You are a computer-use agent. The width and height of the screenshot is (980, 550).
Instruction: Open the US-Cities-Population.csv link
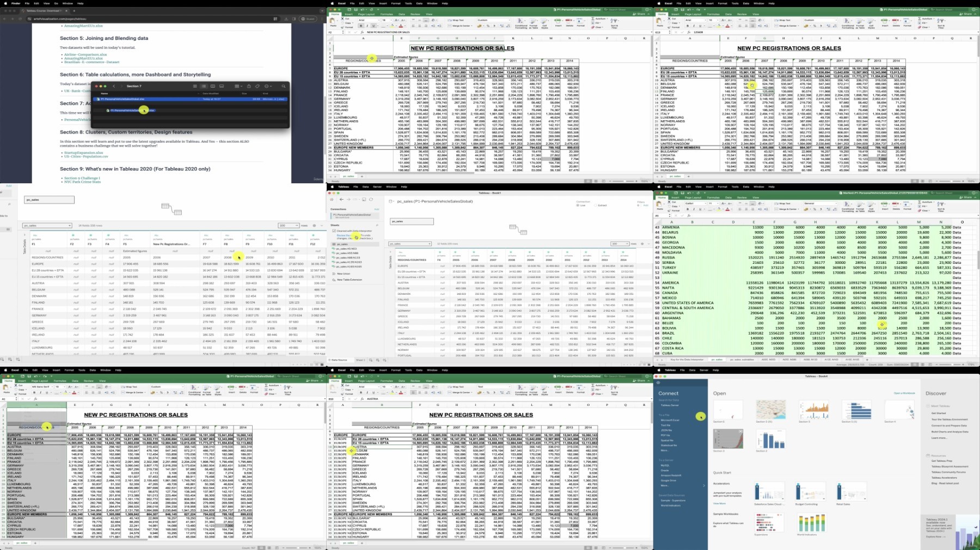coord(86,157)
